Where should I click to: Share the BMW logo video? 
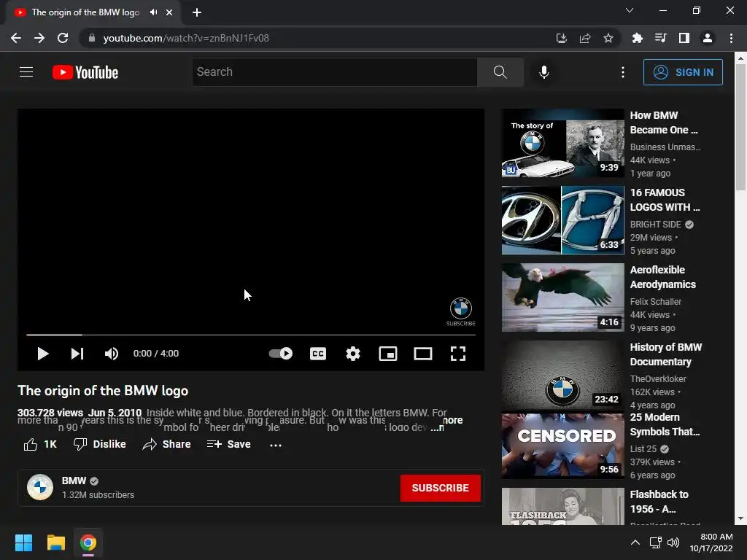pos(167,444)
